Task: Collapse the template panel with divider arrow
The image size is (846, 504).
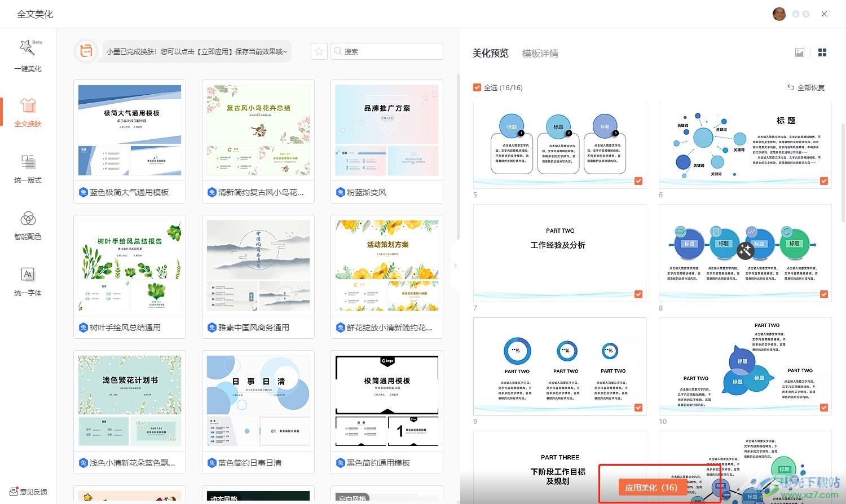Action: pyautogui.click(x=455, y=266)
